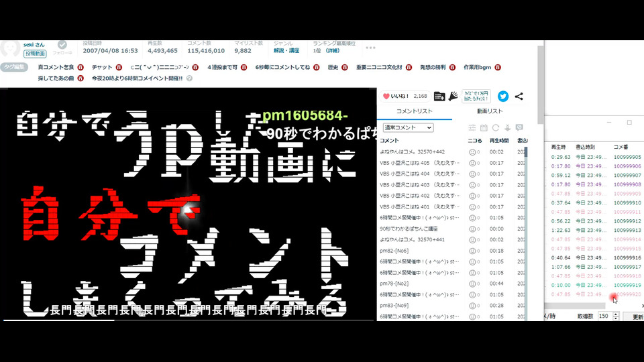Nicoru smiley for pm82-[No6] comment

[x=472, y=251]
